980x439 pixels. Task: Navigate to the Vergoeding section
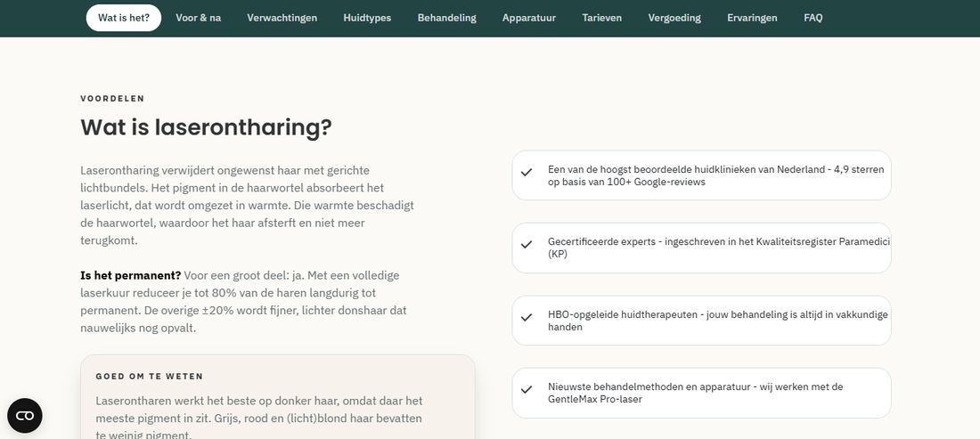(674, 18)
